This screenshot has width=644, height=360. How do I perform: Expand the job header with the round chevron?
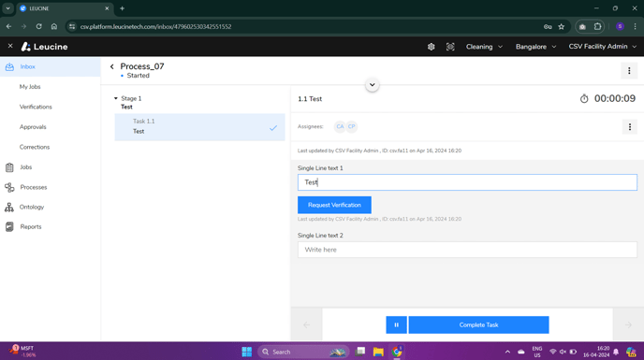pyautogui.click(x=373, y=85)
